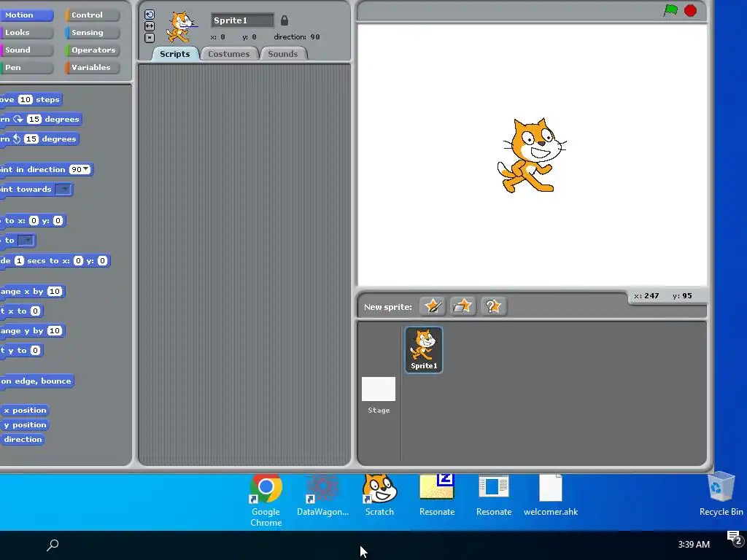Click the 'x position' reporter block

point(25,410)
